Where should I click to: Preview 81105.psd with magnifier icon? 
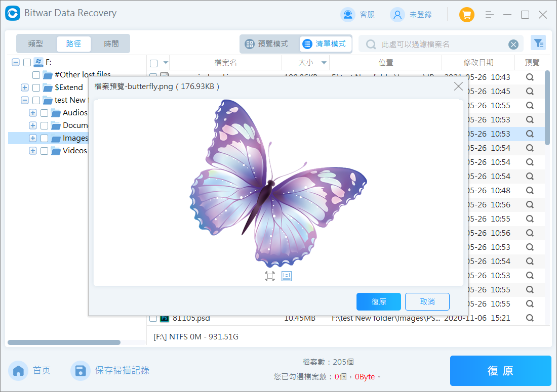pyautogui.click(x=530, y=318)
